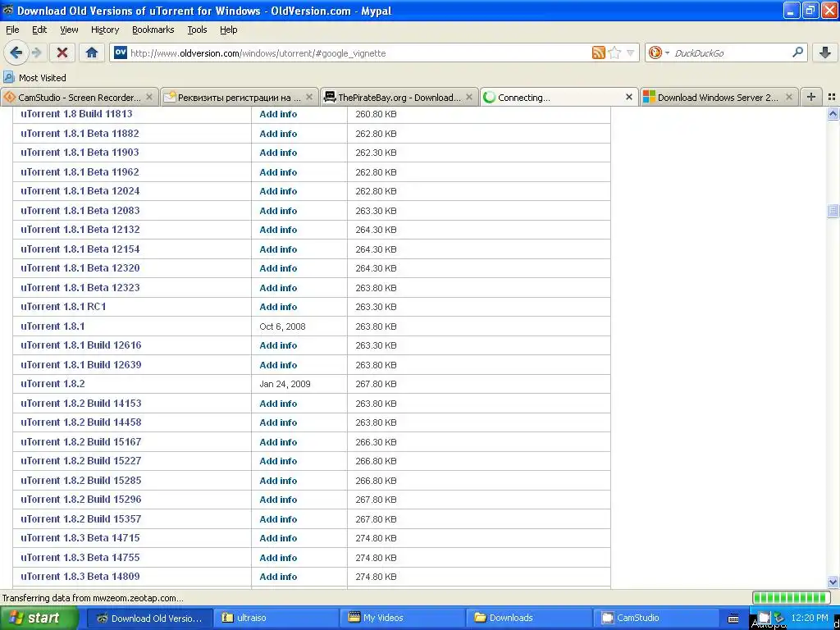
Task: Open the Most Visited bookmarks folder
Action: coord(35,78)
